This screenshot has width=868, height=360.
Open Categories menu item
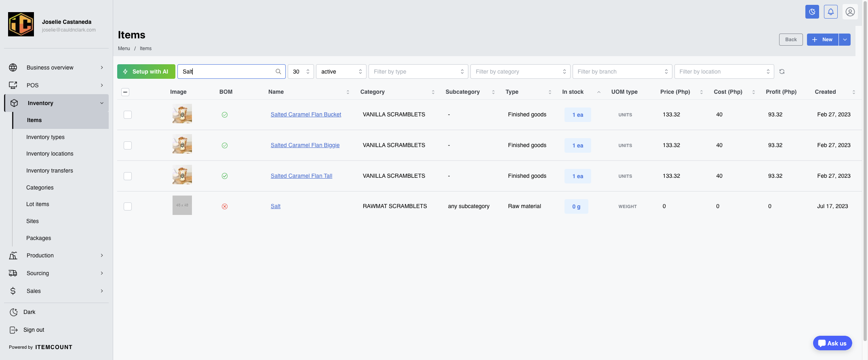40,187
